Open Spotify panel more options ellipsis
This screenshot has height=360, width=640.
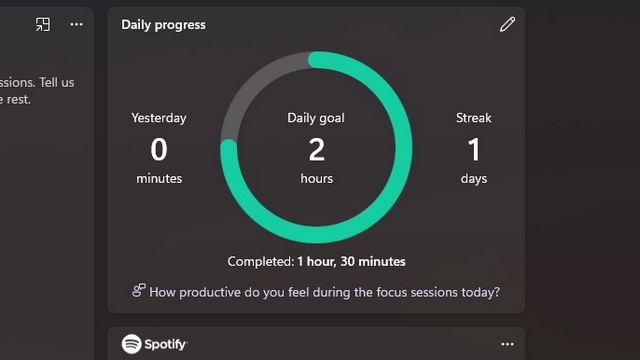pos(507,344)
